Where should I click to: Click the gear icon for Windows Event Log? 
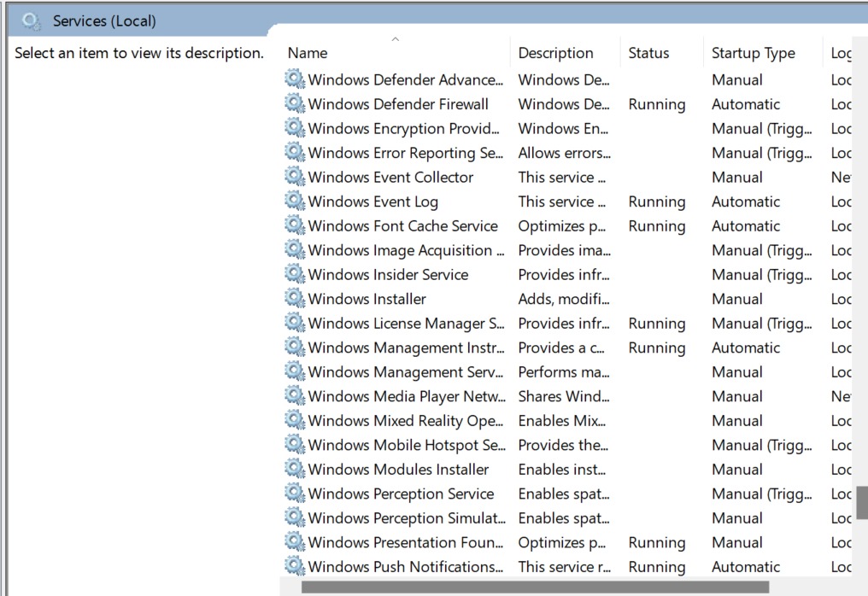[x=295, y=202]
